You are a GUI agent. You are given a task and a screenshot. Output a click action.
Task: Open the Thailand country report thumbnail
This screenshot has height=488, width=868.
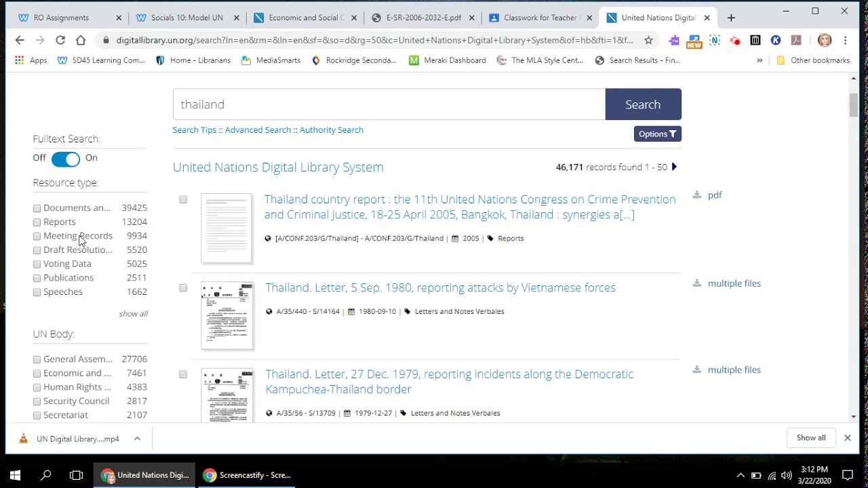[226, 228]
